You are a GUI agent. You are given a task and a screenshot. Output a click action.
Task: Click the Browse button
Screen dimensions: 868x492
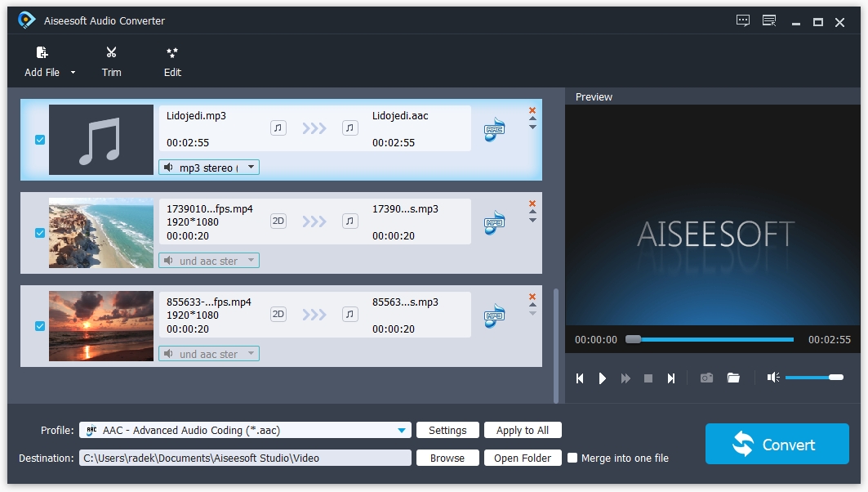[x=447, y=458]
